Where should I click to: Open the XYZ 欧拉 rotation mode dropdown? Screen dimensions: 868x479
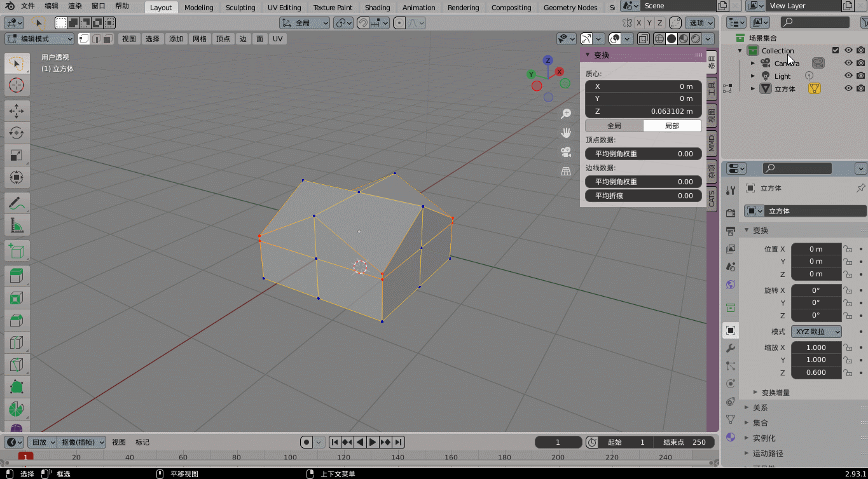pos(816,332)
